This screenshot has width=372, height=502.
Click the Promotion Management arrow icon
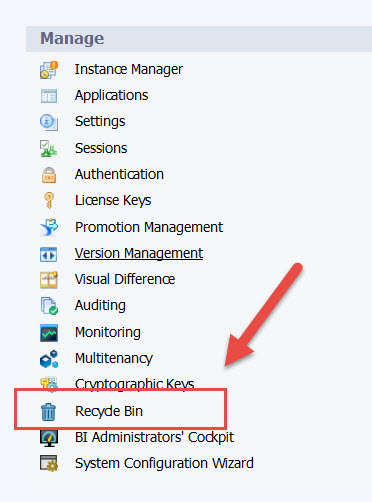tap(49, 227)
